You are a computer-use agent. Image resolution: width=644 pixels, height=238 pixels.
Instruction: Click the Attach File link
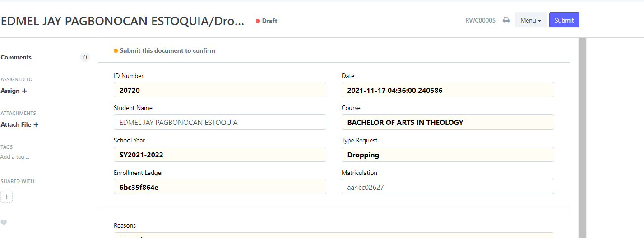[16, 125]
